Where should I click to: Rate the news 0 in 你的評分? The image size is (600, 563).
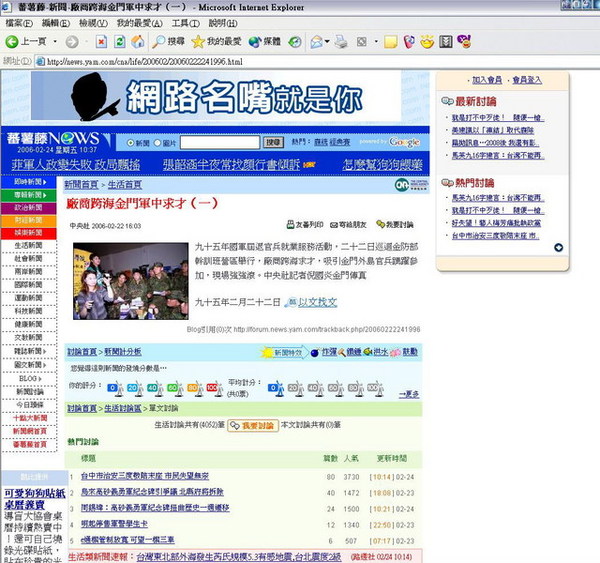(115, 388)
